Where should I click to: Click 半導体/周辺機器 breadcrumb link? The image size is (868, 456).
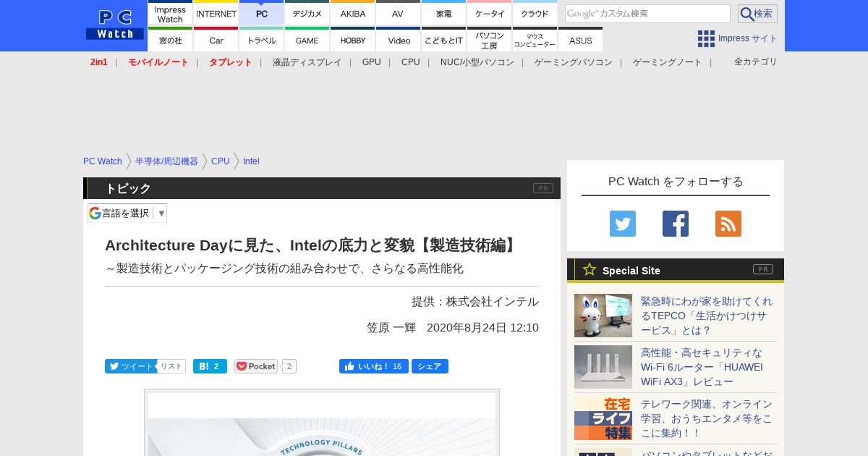pyautogui.click(x=166, y=161)
